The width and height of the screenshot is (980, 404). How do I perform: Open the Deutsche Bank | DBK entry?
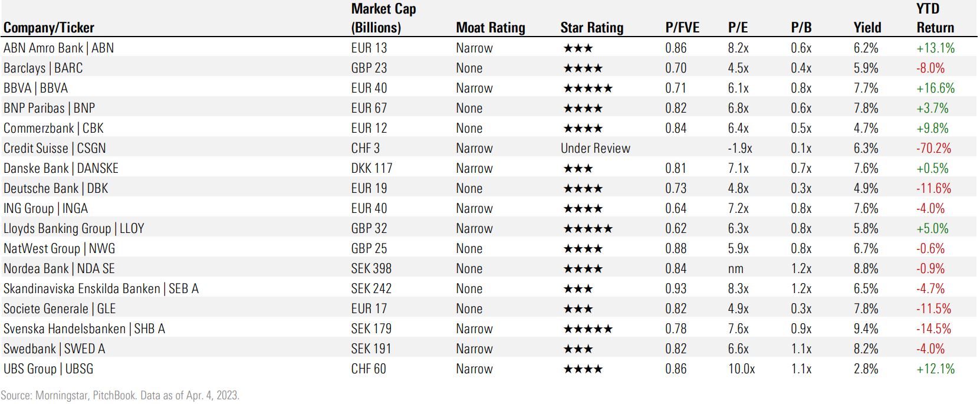pyautogui.click(x=56, y=189)
